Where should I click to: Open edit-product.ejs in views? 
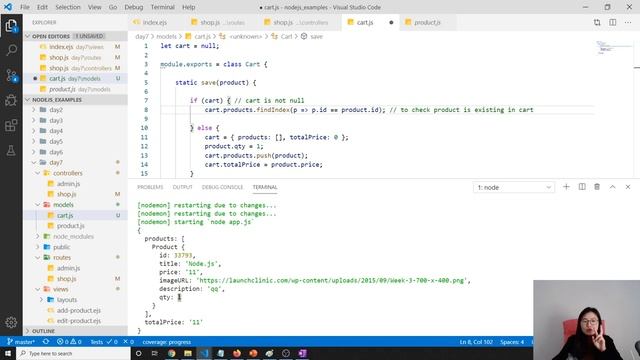(79, 321)
